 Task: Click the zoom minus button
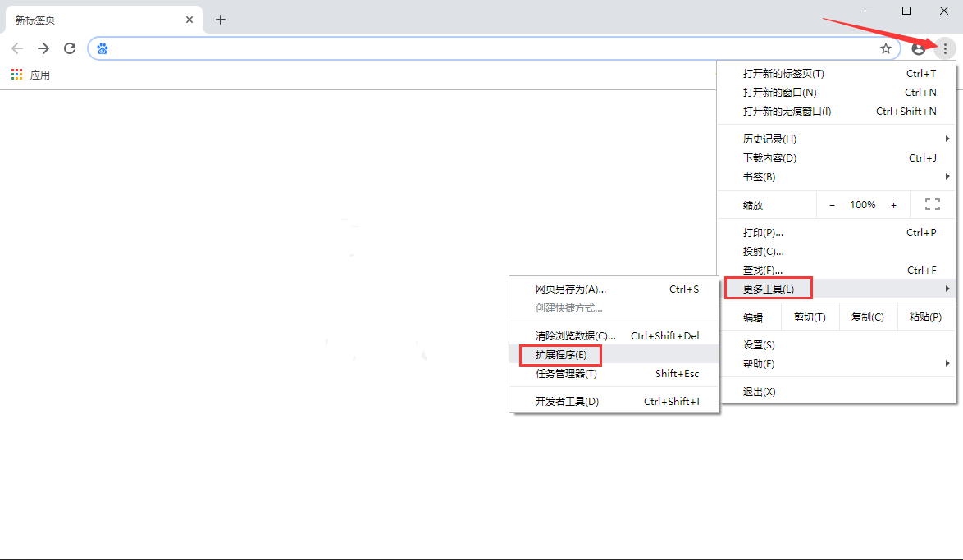pyautogui.click(x=832, y=204)
